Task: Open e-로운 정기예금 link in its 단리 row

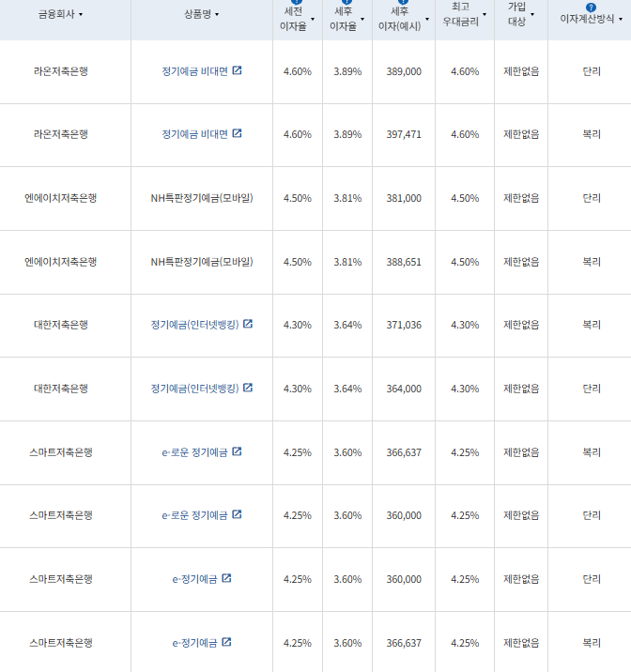Action: [194, 514]
